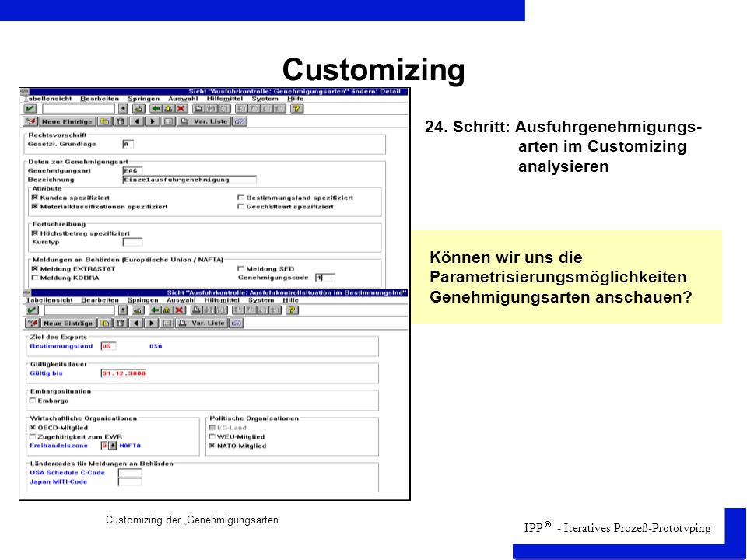Click the Gültig bis date field
This screenshot has width=747, height=560.
[124, 373]
